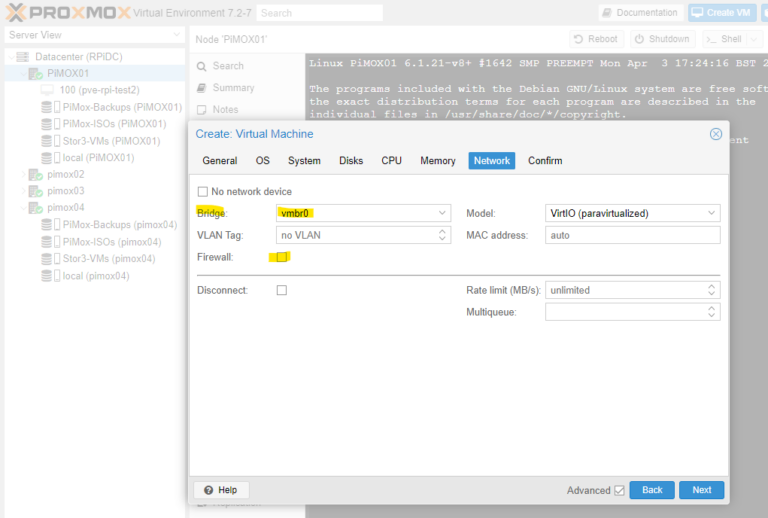The height and width of the screenshot is (518, 768).
Task: Click the Back button
Action: click(652, 490)
